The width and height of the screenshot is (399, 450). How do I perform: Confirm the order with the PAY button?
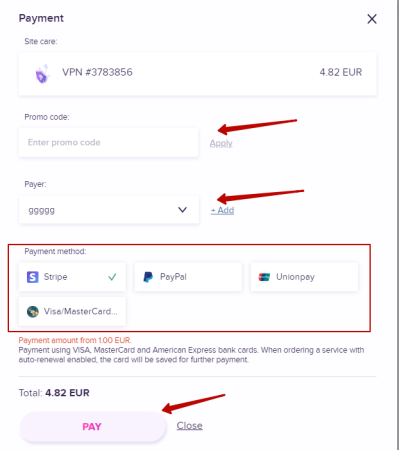(x=93, y=427)
